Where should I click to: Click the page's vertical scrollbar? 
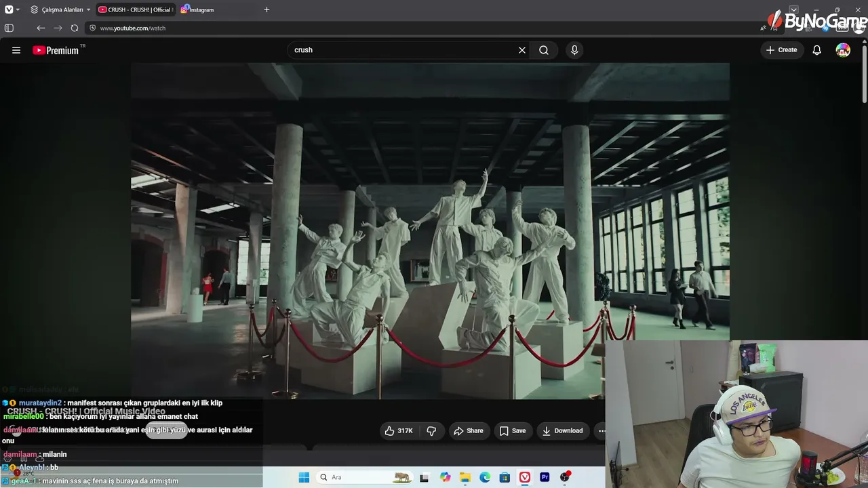coord(865,73)
